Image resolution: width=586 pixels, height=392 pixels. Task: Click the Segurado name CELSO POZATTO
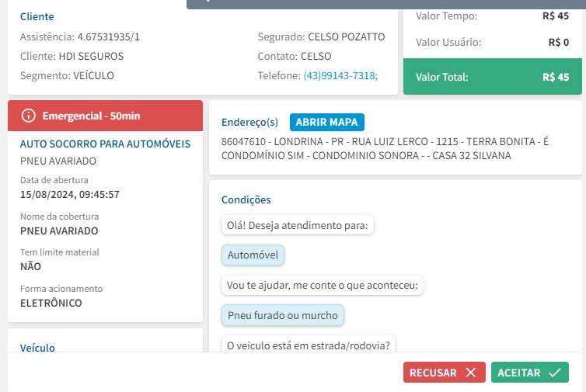(346, 36)
